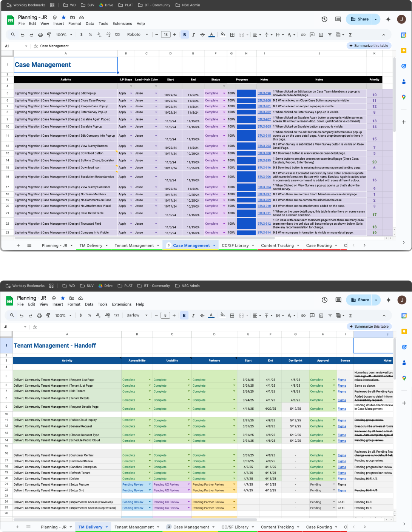Open Contacts sidebar icon in Tenant Management window
Image resolution: width=412 pixels, height=532 pixels.
[x=404, y=362]
